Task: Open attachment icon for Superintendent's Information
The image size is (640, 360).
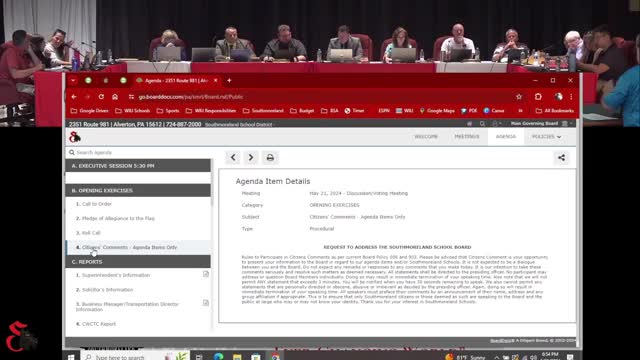Action: [206, 274]
